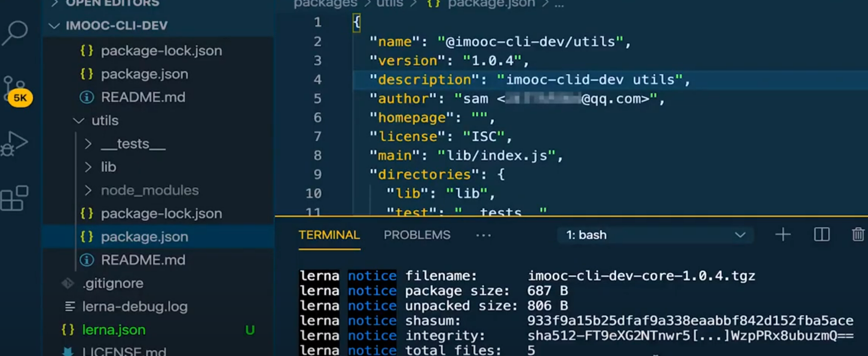Open README.md above the utils folder
The height and width of the screenshot is (356, 868).
[158, 97]
